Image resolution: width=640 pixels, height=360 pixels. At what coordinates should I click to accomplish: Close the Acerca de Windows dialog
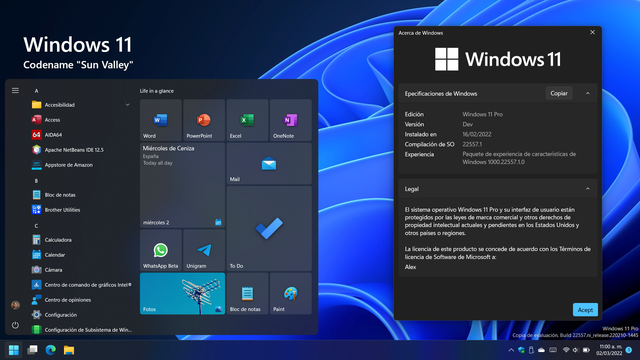[592, 32]
